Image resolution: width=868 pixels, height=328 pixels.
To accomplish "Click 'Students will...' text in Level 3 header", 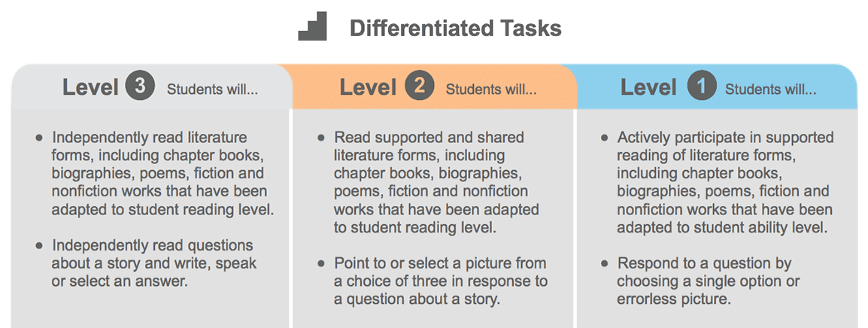I will (213, 90).
